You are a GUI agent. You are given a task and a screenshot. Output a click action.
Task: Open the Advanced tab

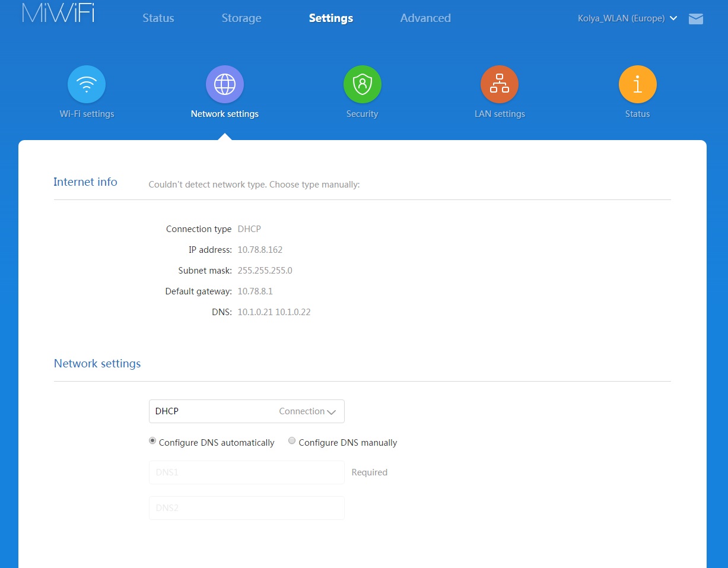click(425, 18)
